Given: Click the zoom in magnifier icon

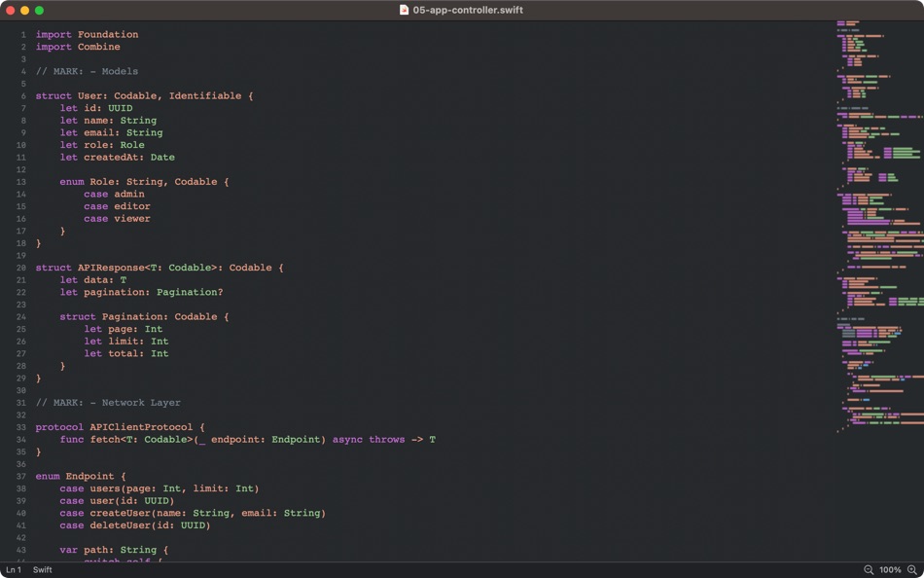Looking at the screenshot, I should tap(912, 570).
